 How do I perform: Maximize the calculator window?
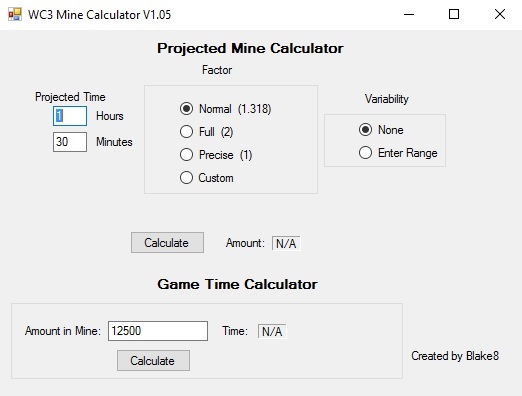point(454,14)
